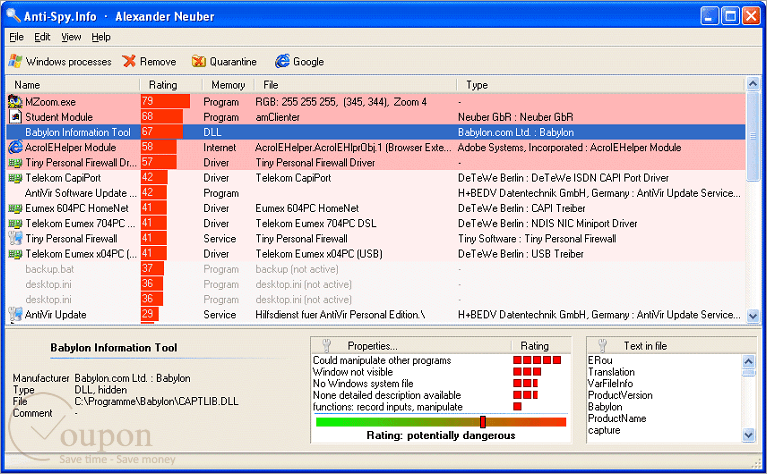Click the AcroIEHelper Module browser icon
The height and width of the screenshot is (474, 767).
pos(15,147)
